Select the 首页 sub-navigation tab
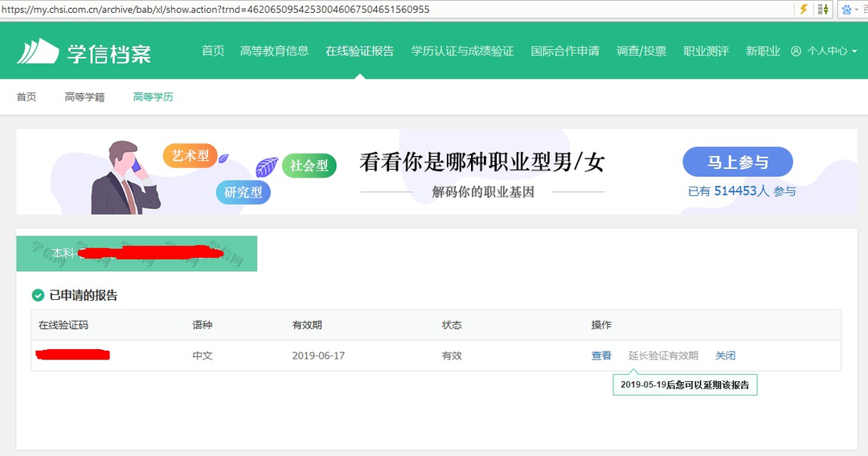 click(x=27, y=97)
